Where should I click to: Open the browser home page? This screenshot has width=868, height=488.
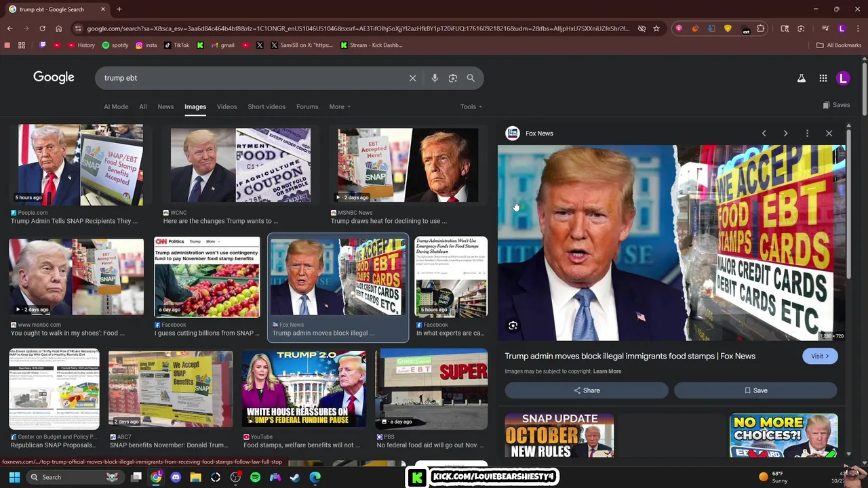(x=58, y=28)
